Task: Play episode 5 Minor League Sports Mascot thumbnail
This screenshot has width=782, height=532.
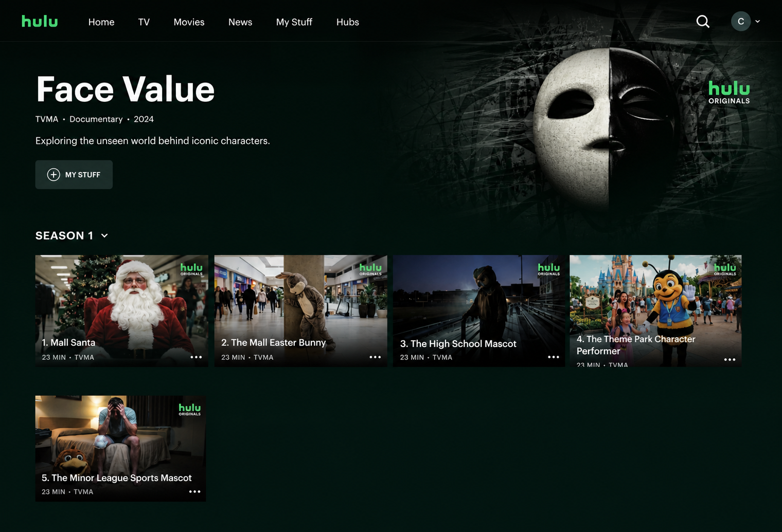Action: coord(120,448)
